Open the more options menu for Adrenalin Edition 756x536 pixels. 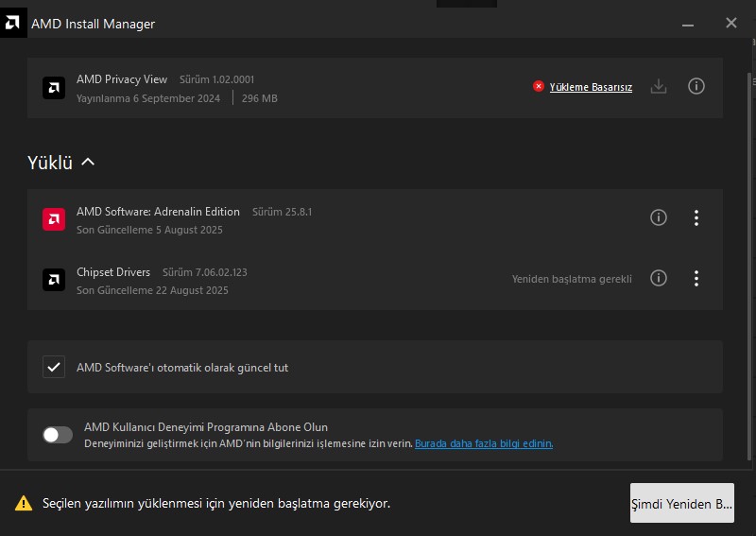pyautogui.click(x=696, y=218)
